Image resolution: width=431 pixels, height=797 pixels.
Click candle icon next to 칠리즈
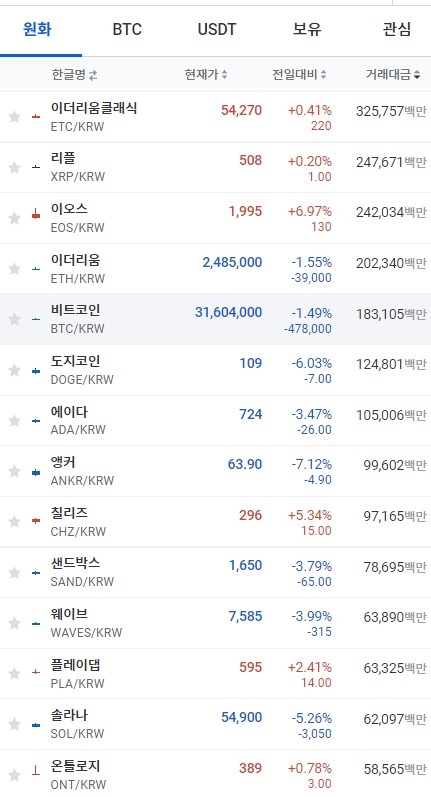pos(36,521)
